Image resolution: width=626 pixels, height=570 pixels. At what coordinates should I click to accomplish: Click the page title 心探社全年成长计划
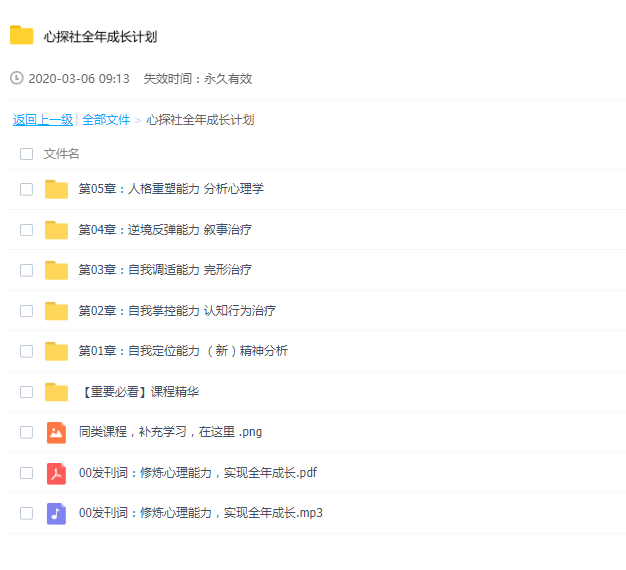(100, 37)
